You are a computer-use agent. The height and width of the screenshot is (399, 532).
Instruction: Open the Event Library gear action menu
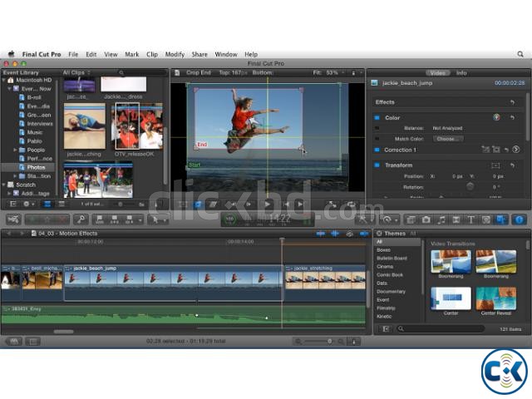(28, 204)
